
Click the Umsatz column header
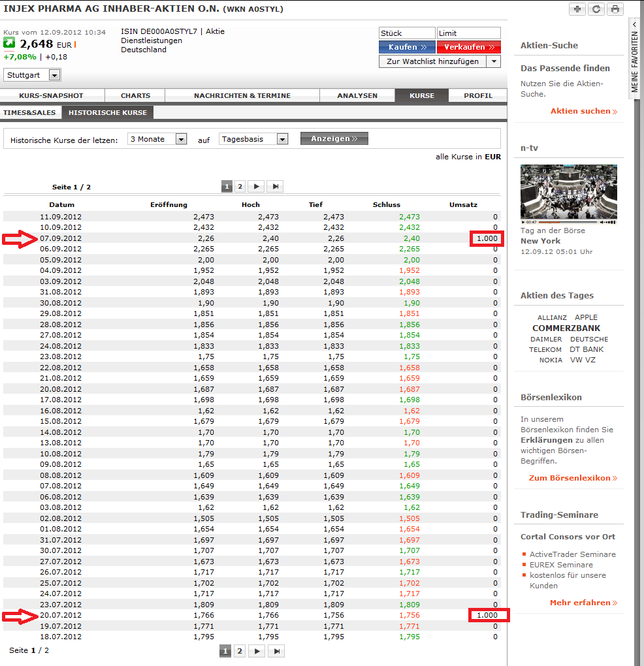click(x=463, y=205)
